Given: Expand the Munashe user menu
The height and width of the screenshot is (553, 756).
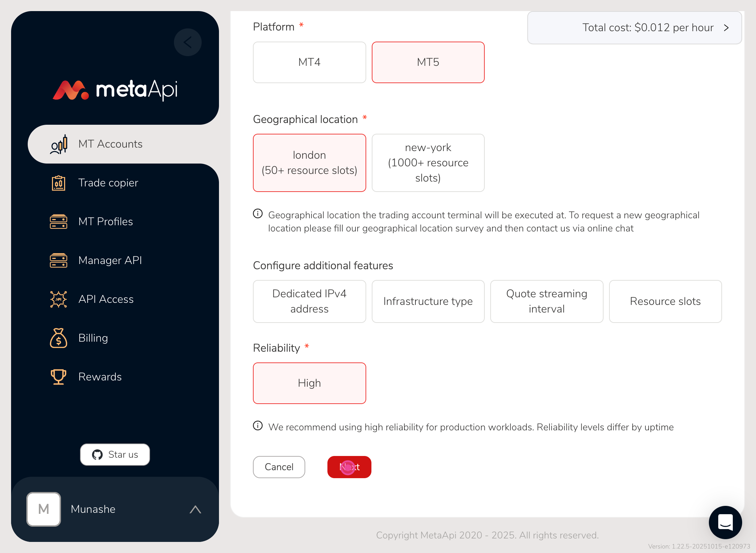Looking at the screenshot, I should click(x=195, y=509).
